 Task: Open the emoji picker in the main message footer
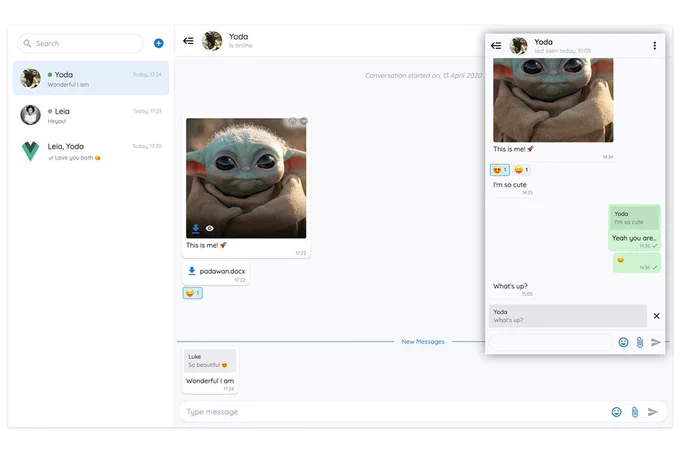616,412
